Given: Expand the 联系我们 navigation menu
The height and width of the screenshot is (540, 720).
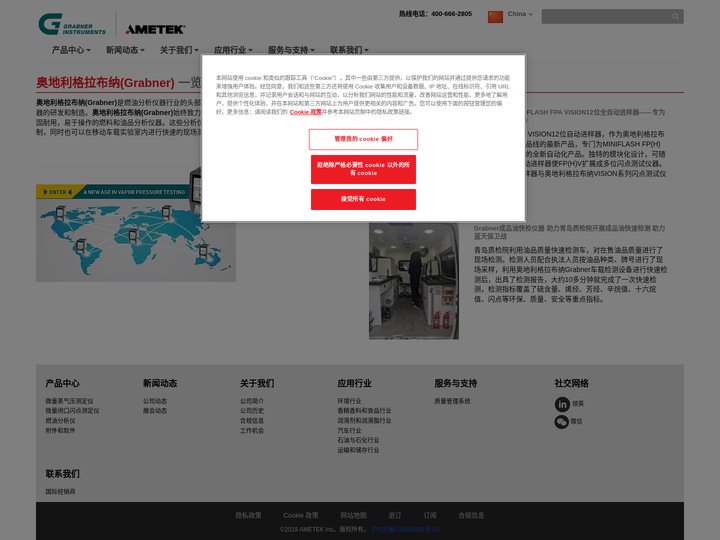Looking at the screenshot, I should point(349,50).
